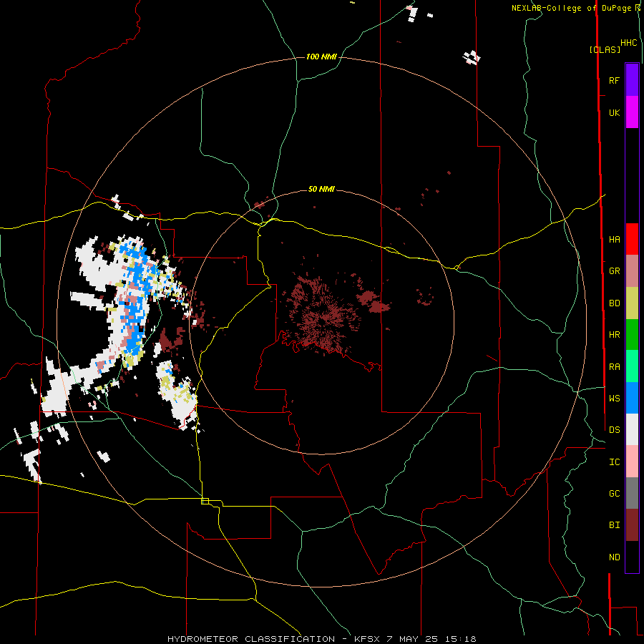Click the KFSX radar site identifier
The width and height of the screenshot is (644, 644).
pyautogui.click(x=367, y=639)
